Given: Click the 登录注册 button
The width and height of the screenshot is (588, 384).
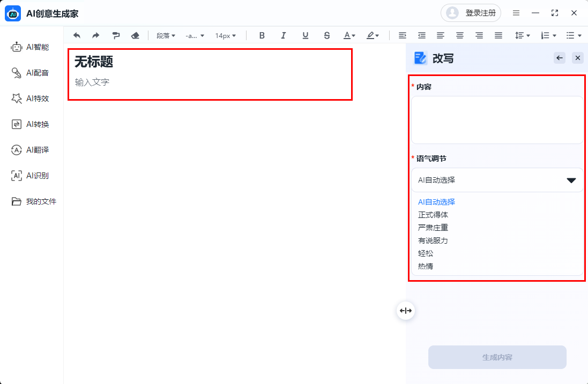Looking at the screenshot, I should click(x=470, y=12).
